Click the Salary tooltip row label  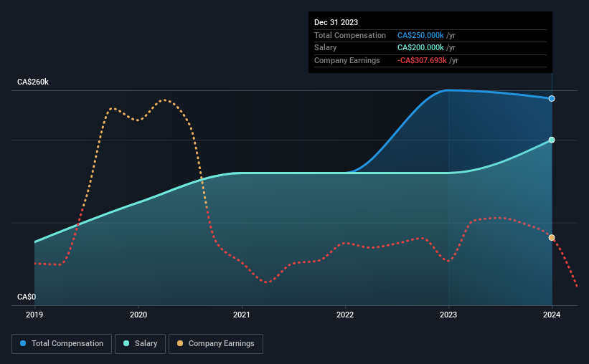click(325, 48)
